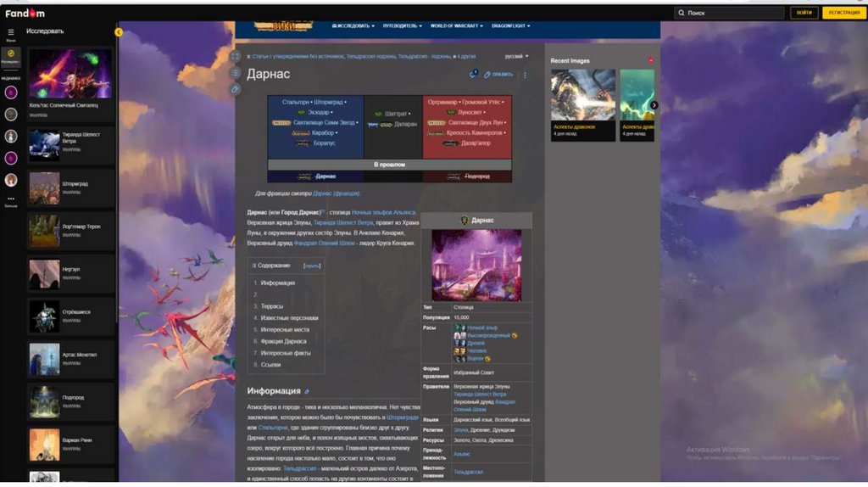Image resolution: width=868 pixels, height=487 pixels.
Task: Open the Fandom logo home link
Action: 25,13
